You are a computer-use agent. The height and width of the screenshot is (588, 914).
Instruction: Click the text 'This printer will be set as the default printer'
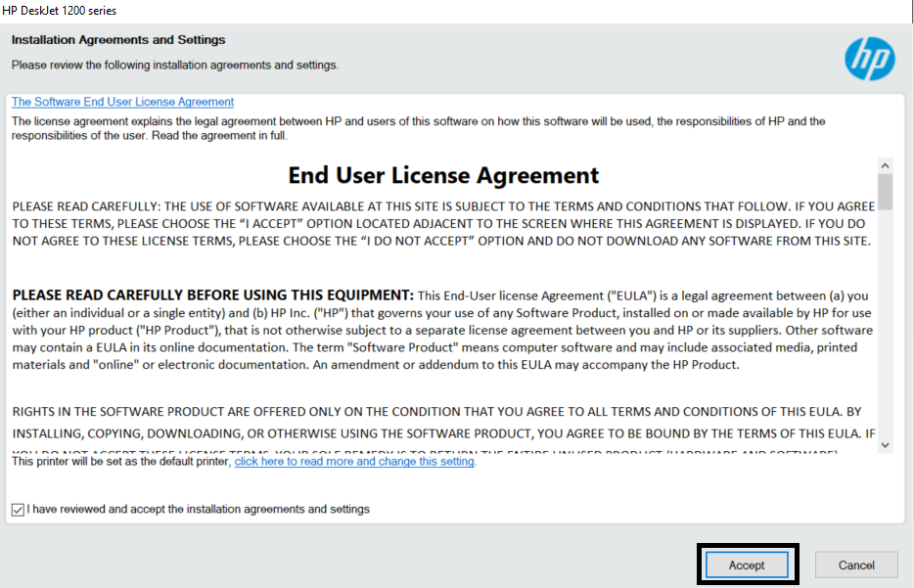pyautogui.click(x=121, y=461)
